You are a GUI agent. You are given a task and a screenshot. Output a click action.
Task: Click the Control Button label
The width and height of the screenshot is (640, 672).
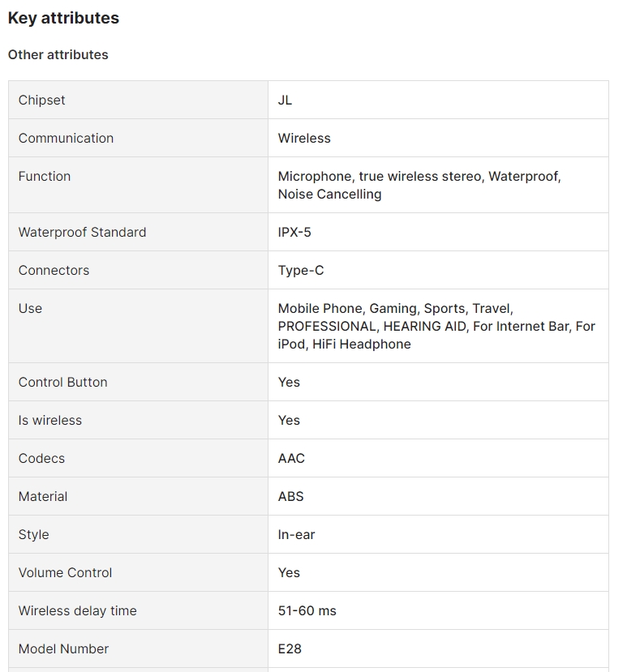tap(62, 382)
